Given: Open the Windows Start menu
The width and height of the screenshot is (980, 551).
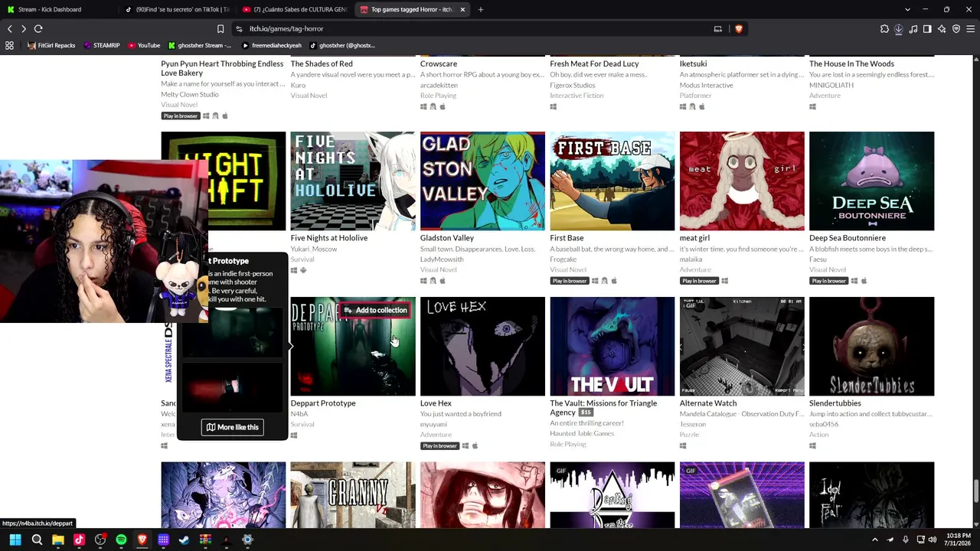Looking at the screenshot, I should 15,540.
